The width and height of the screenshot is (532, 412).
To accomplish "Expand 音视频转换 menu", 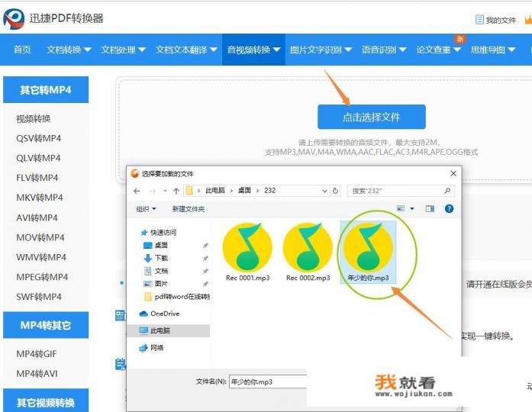I will (253, 50).
